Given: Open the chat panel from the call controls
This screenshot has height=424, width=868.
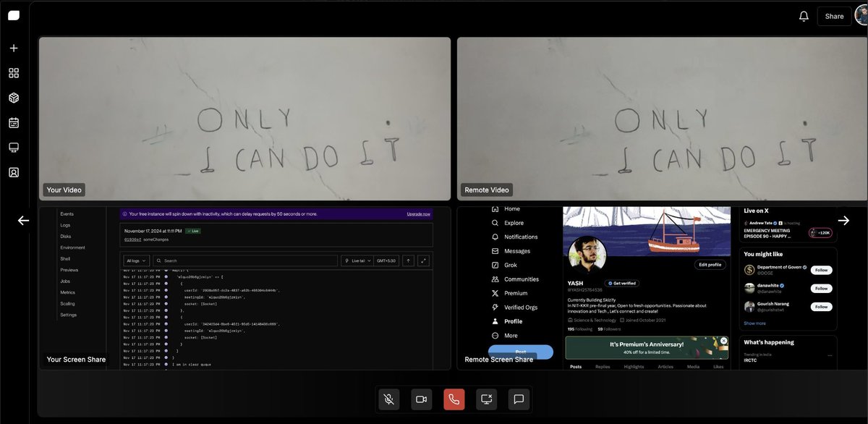Looking at the screenshot, I should 519,399.
